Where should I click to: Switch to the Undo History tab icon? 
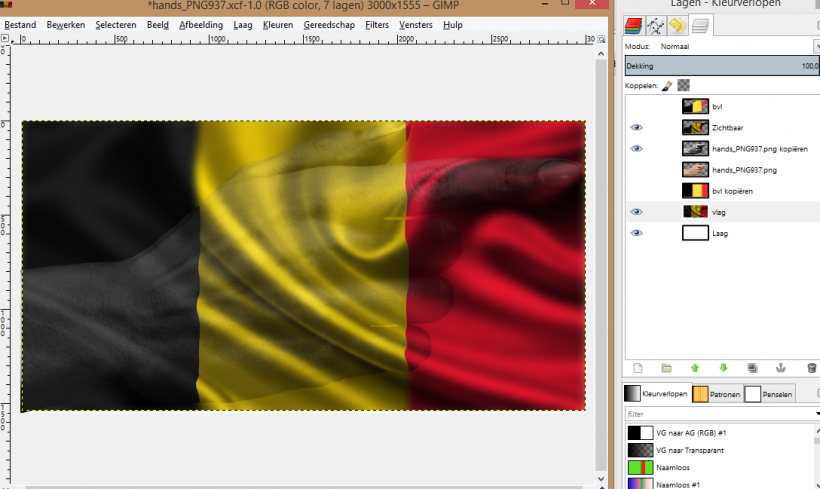tap(677, 26)
